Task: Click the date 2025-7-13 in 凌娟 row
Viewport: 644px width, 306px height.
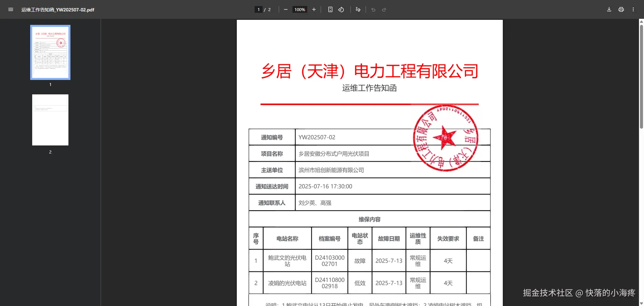Action: [x=389, y=283]
